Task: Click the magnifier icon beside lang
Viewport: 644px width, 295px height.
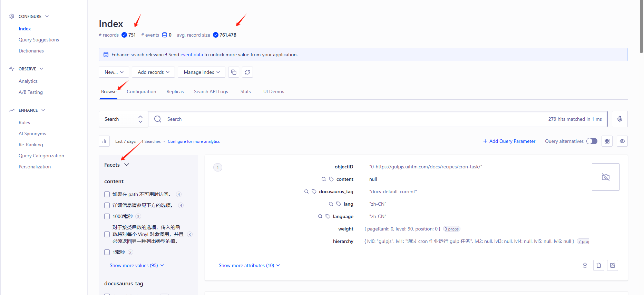Action: click(331, 204)
